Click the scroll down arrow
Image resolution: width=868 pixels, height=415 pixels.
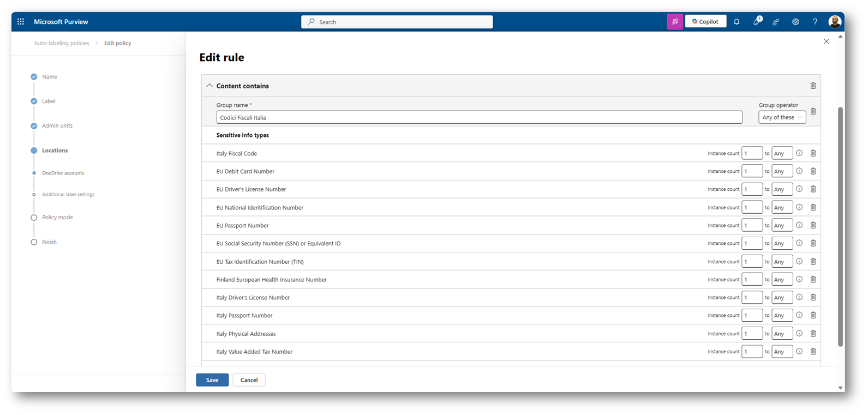[x=840, y=388]
